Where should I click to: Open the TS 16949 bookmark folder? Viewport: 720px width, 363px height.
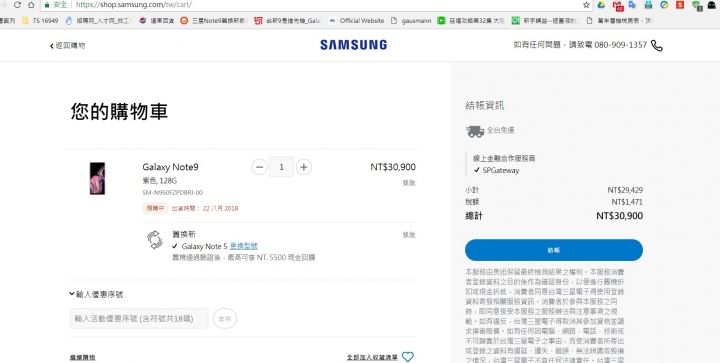(40, 21)
